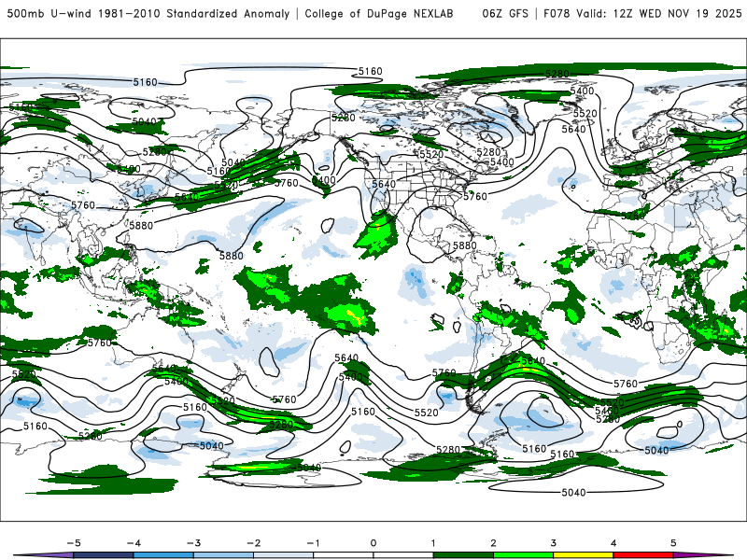Click the 5760 contour label over North Africa
Viewport: 747px width, 560px height.
633,216
